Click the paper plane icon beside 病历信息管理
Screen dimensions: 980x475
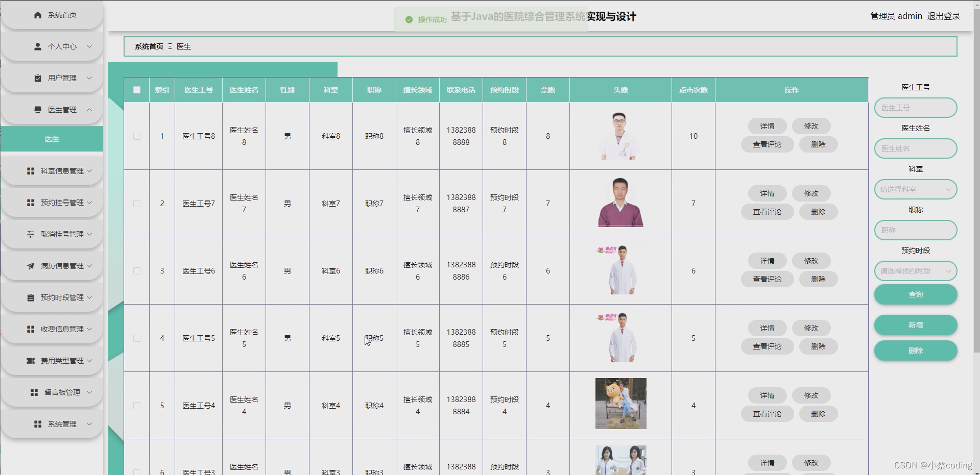tap(31, 266)
